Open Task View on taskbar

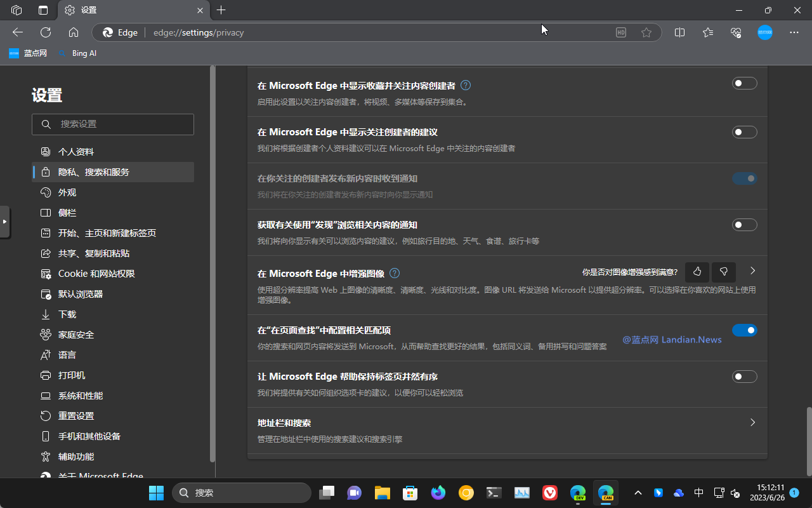coord(326,493)
